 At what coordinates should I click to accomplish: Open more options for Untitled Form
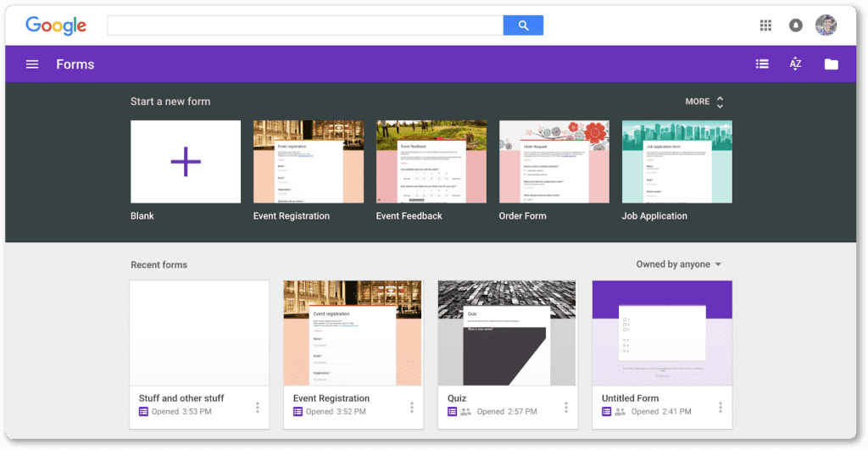point(721,408)
